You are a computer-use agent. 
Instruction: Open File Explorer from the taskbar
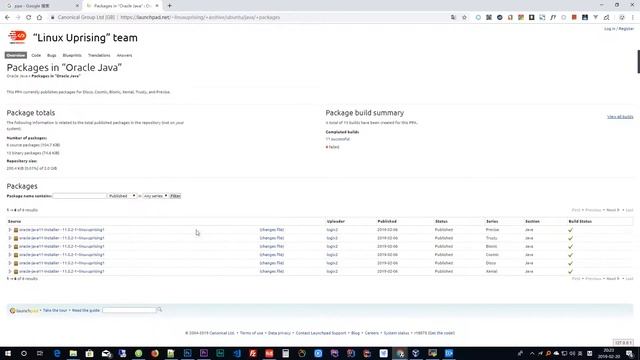73,353
